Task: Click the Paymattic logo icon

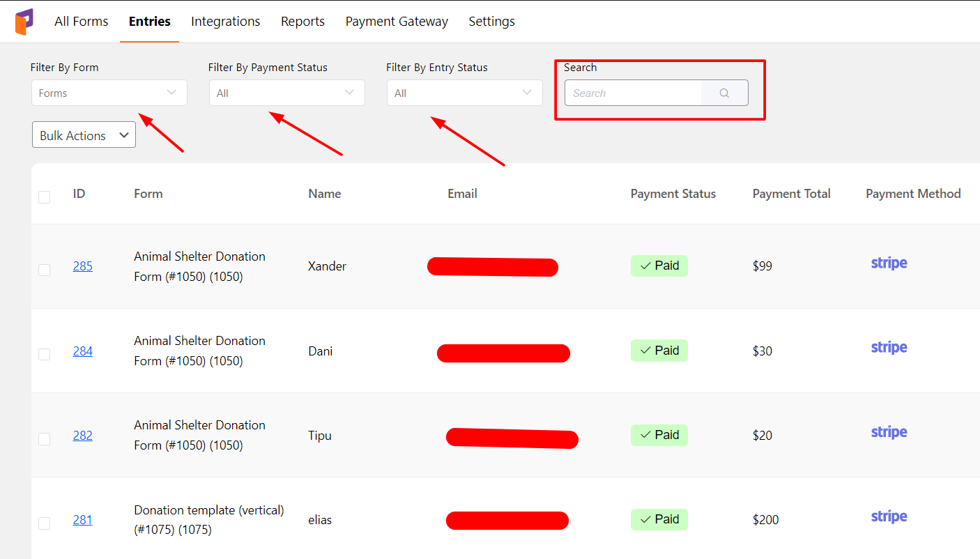Action: [x=24, y=22]
